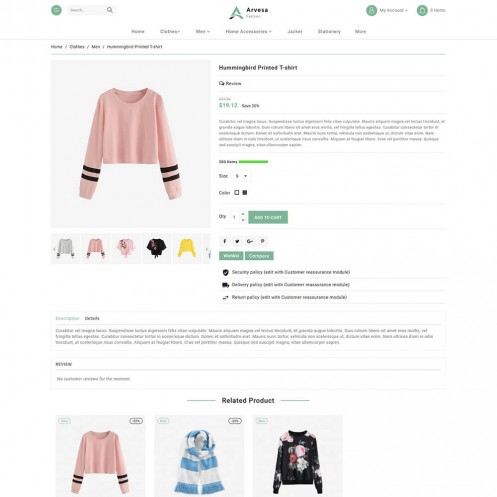Click the Add to Cart button

(x=268, y=217)
